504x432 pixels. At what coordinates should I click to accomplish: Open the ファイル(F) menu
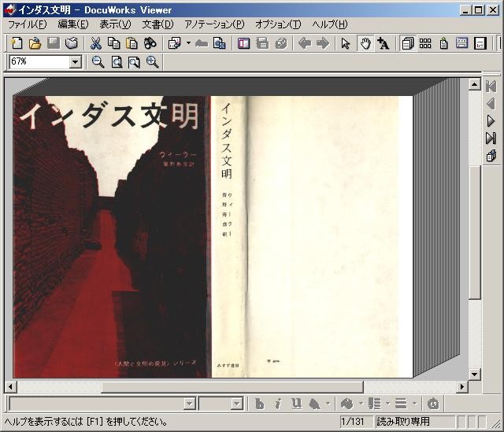(x=27, y=24)
